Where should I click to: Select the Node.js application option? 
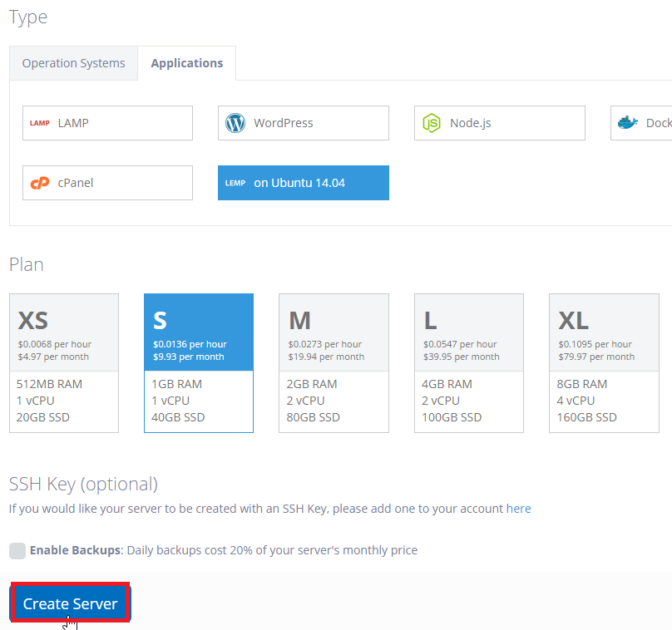[499, 123]
